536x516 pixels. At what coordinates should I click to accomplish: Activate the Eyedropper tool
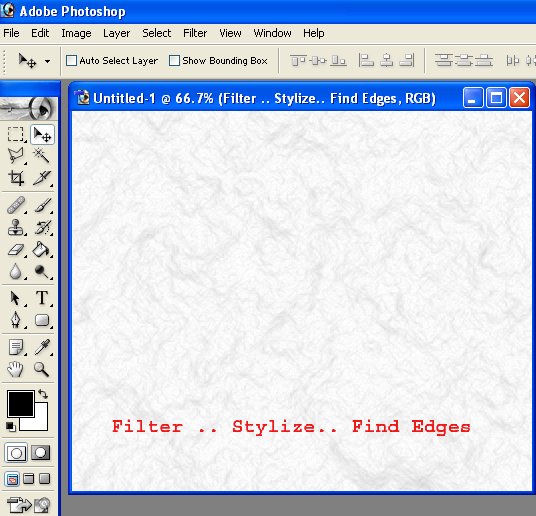[x=42, y=347]
